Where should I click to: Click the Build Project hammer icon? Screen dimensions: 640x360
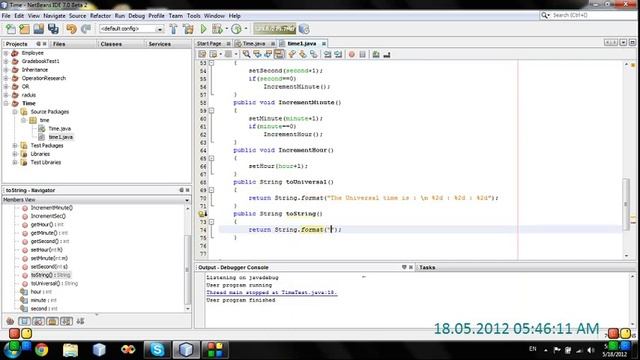173,29
